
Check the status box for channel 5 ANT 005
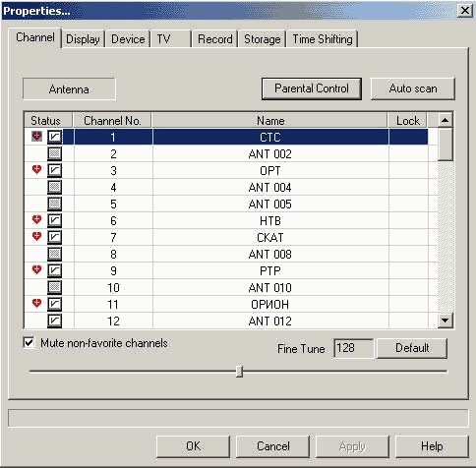click(x=54, y=204)
